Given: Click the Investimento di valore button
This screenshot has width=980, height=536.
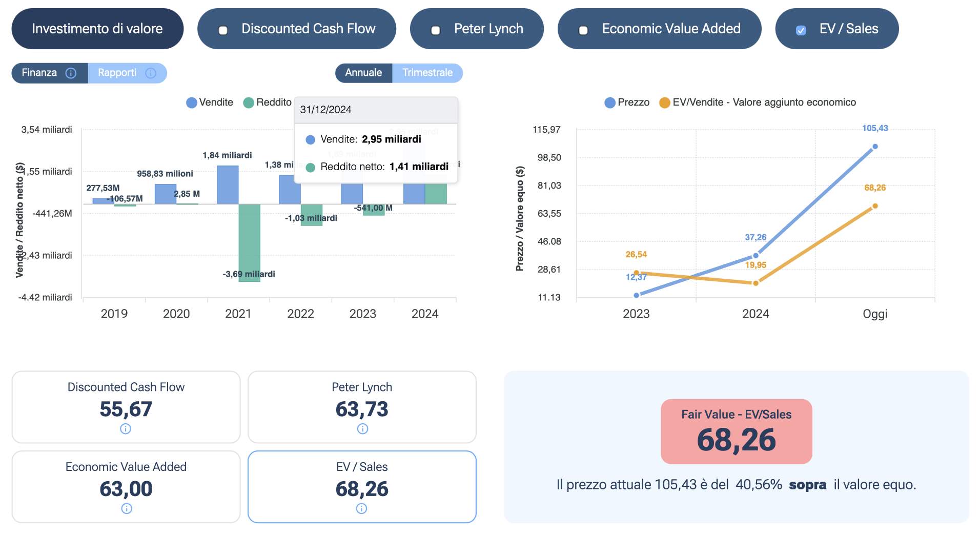Looking at the screenshot, I should [97, 29].
